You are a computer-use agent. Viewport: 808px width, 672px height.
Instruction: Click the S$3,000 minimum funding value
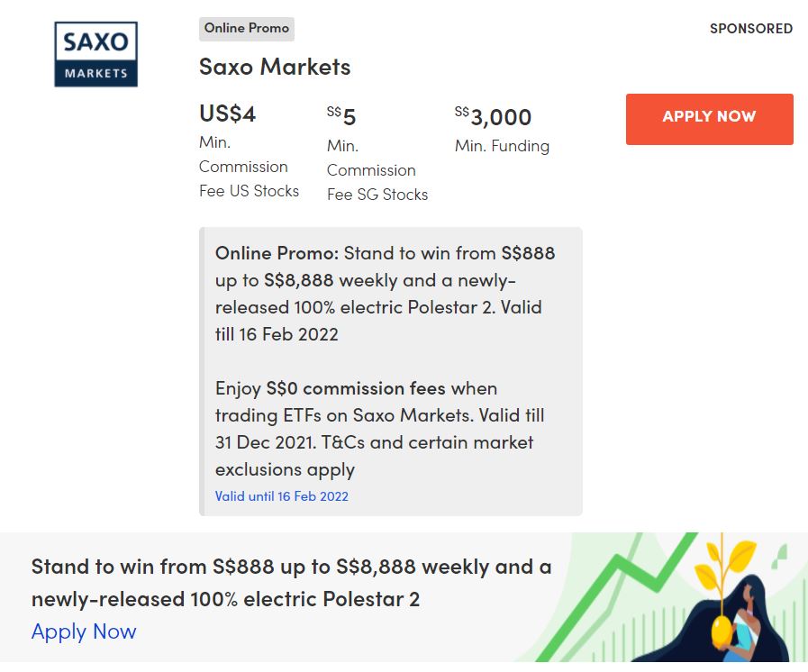493,116
